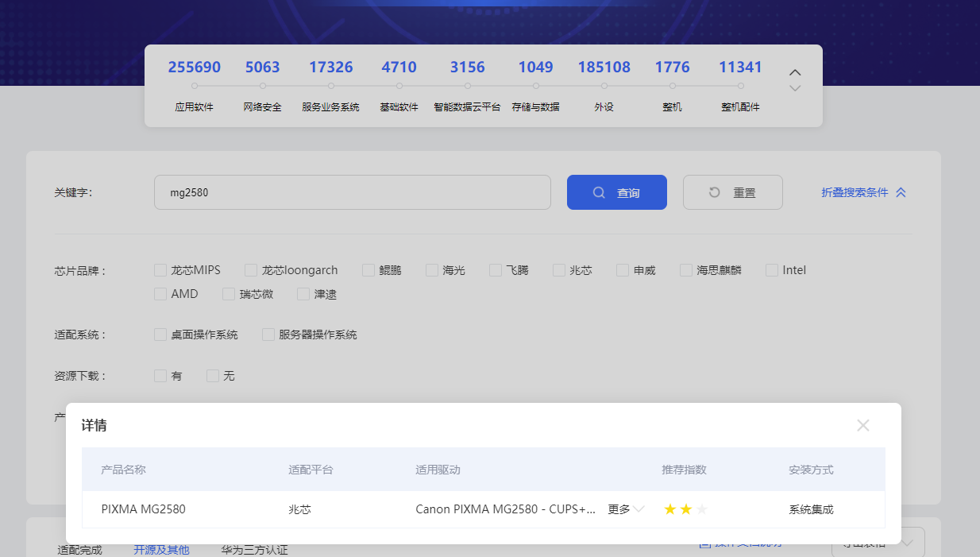The height and width of the screenshot is (557, 980).
Task: Expand 更多 in the driver column
Action: tap(626, 509)
